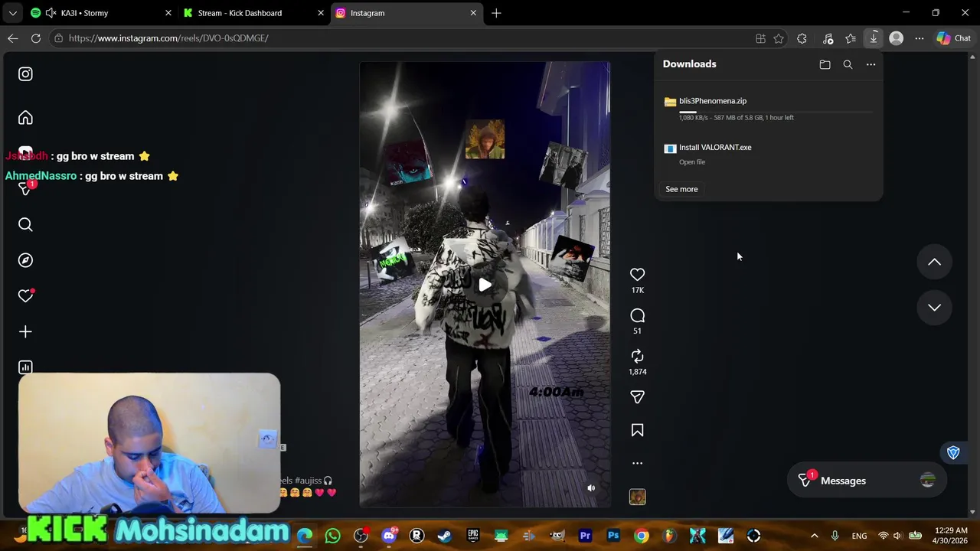Open Edge settings and more menu
The width and height of the screenshot is (980, 551).
tap(920, 38)
